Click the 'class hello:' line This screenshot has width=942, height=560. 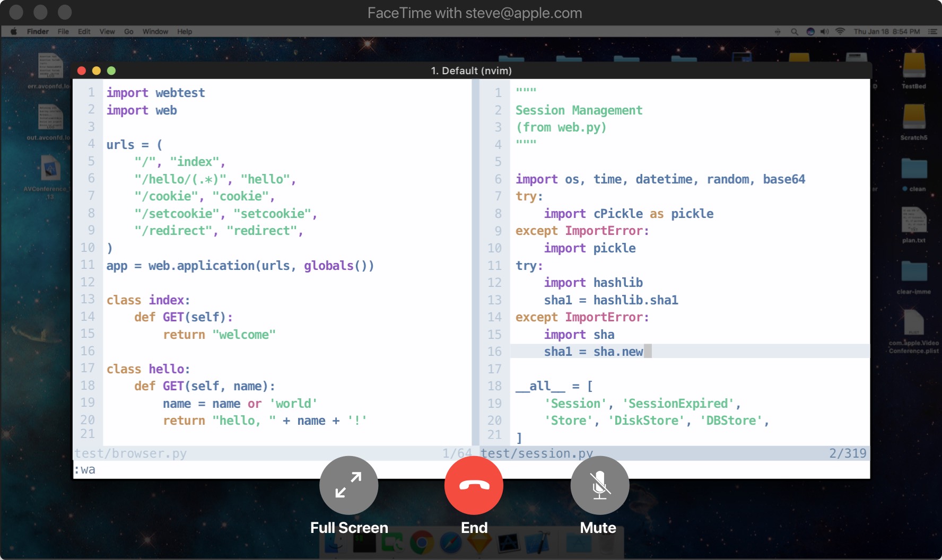[148, 369]
